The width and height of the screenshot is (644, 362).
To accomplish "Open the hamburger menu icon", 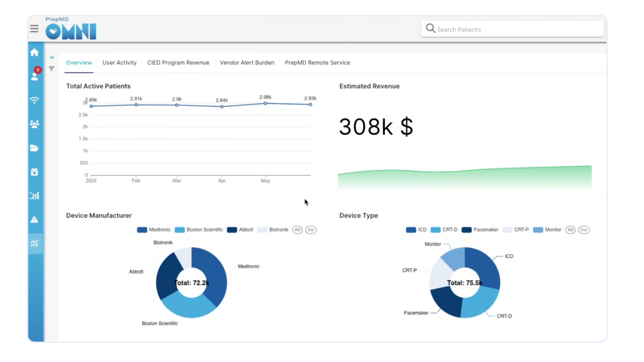I will pos(34,29).
